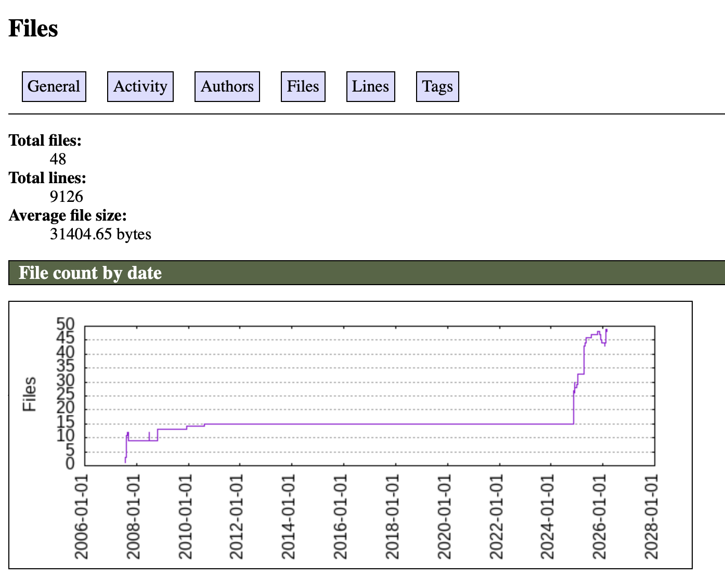Select the Files navigation tab
Viewport: 725px width, 588px height.
[x=303, y=86]
